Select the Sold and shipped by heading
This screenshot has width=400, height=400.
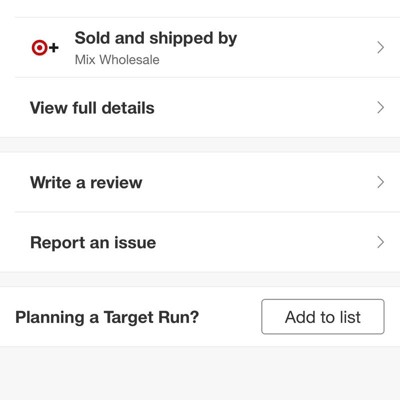(x=156, y=38)
